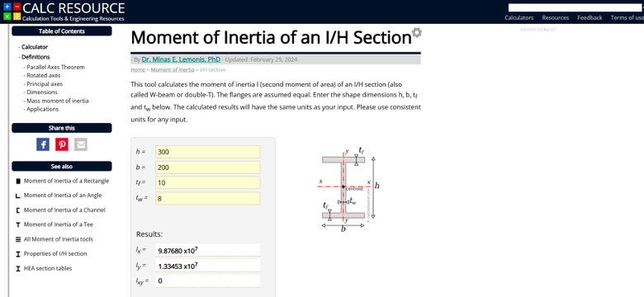Click the h value input field

coord(208,152)
